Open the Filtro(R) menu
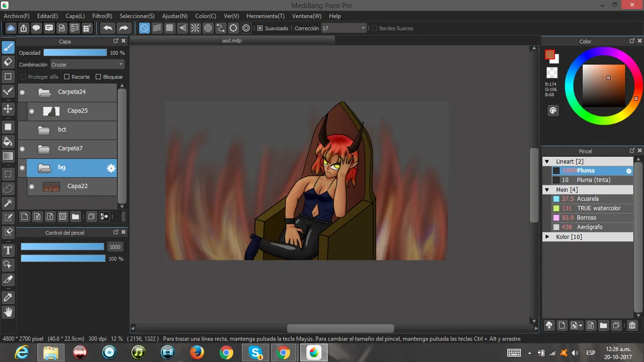The height and width of the screenshot is (362, 644). pyautogui.click(x=102, y=16)
